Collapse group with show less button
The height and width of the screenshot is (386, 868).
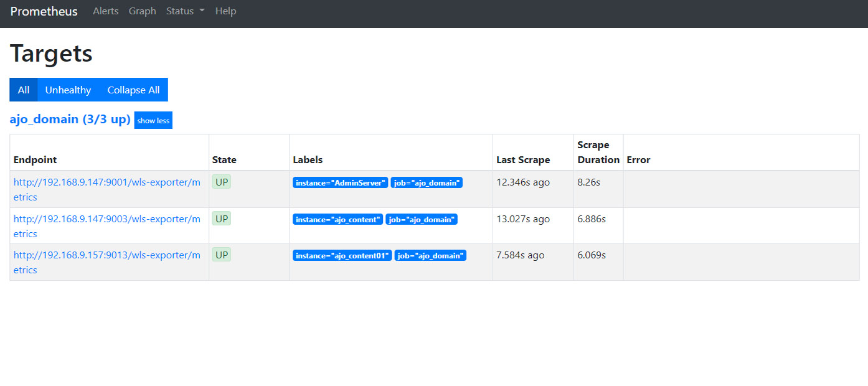coord(153,121)
